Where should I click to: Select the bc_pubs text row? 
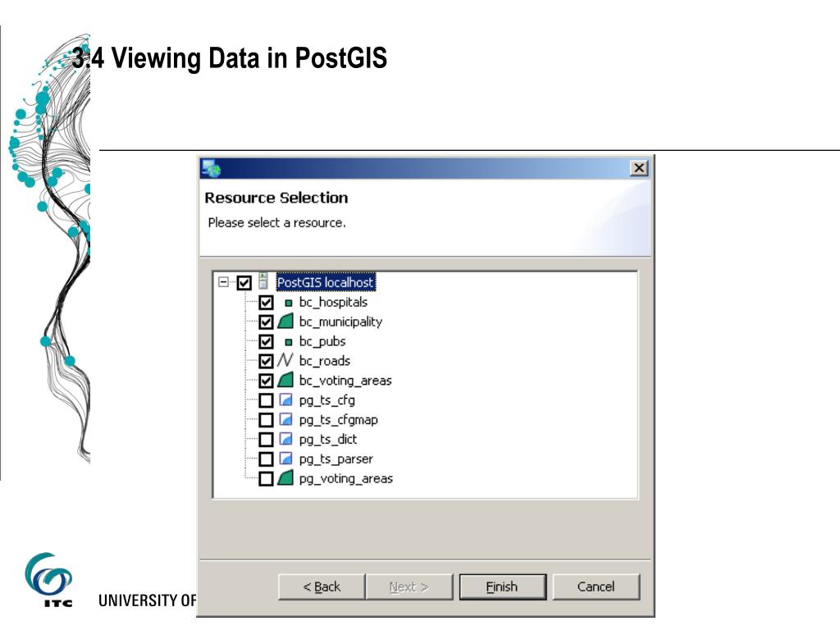[322, 341]
